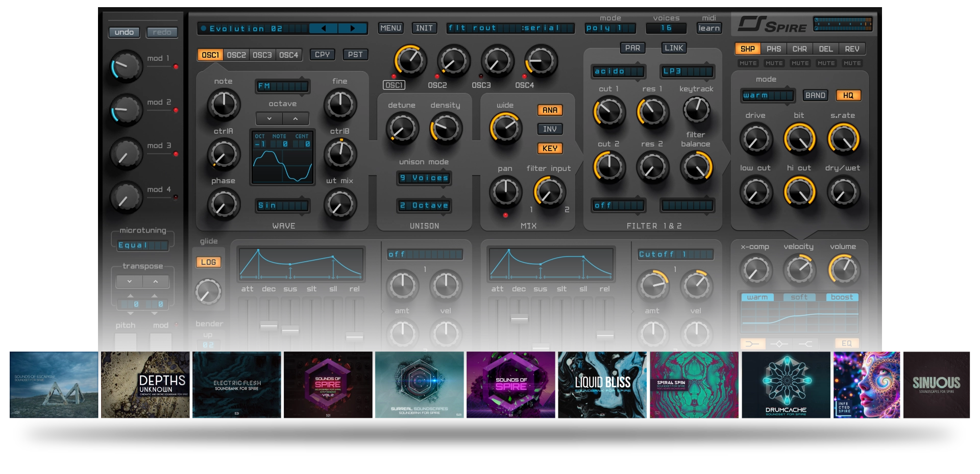Toggle the HQ shaper mode
The image size is (980, 474).
[x=848, y=95]
